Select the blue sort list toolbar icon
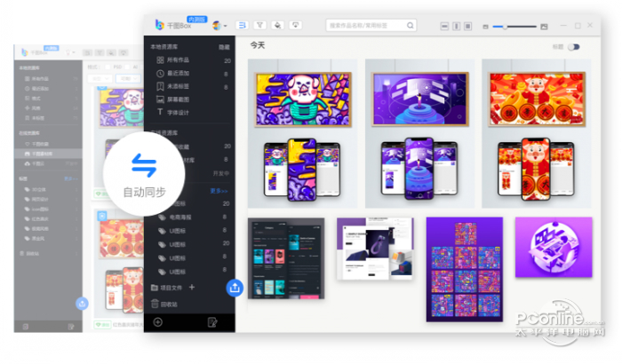 tap(242, 26)
